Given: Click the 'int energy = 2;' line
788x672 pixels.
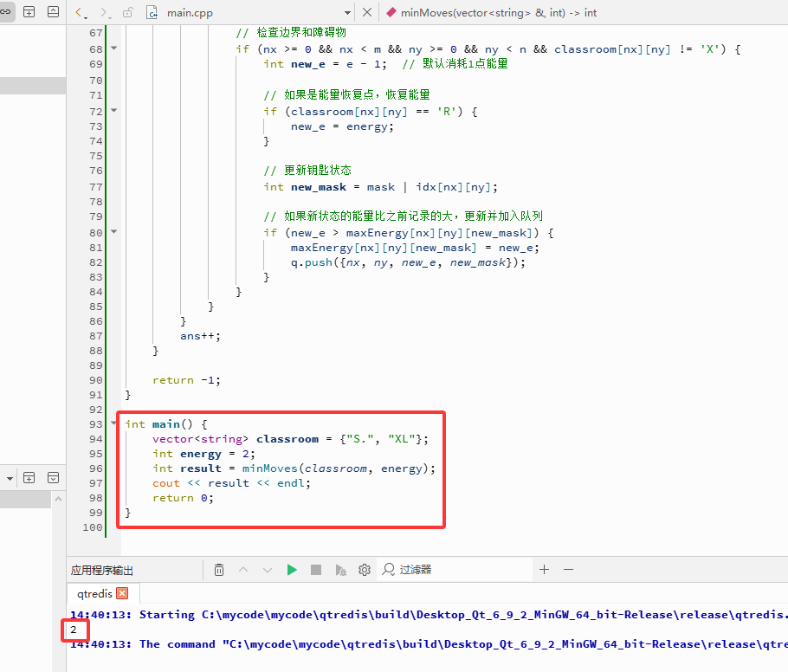Looking at the screenshot, I should 203,454.
